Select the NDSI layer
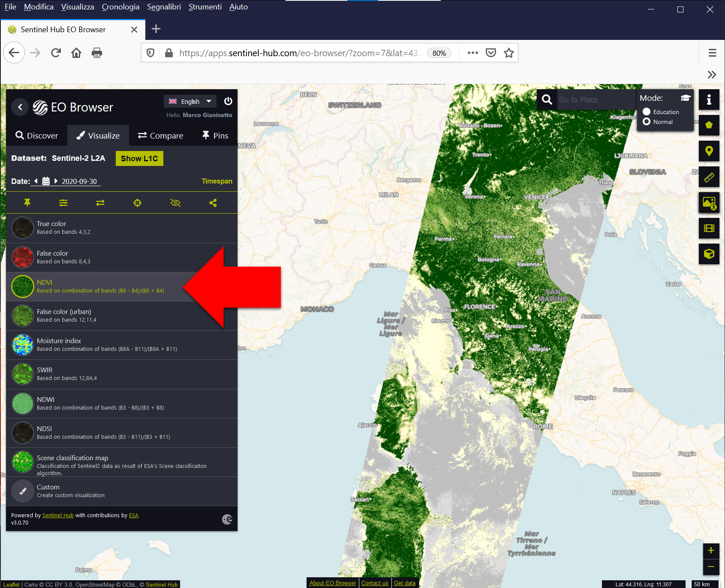The width and height of the screenshot is (725, 588). point(122,433)
